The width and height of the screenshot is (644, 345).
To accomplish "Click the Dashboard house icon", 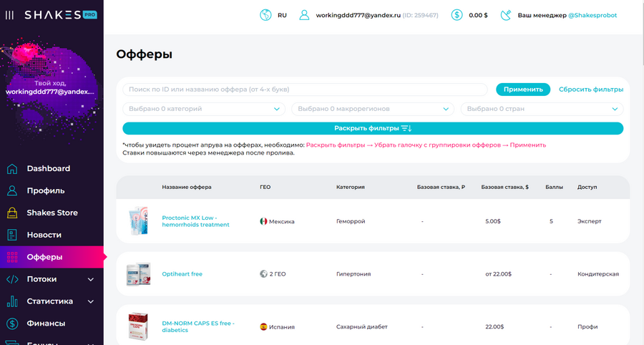I will [x=12, y=169].
